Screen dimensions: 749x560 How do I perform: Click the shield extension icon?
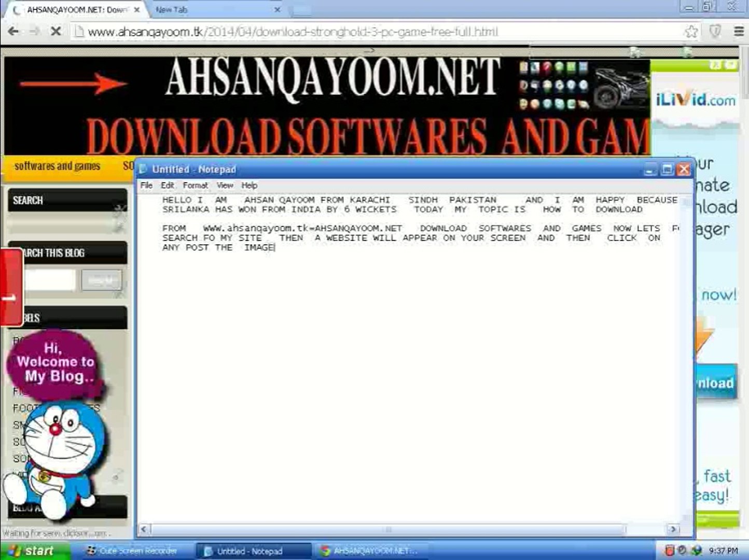click(x=715, y=32)
